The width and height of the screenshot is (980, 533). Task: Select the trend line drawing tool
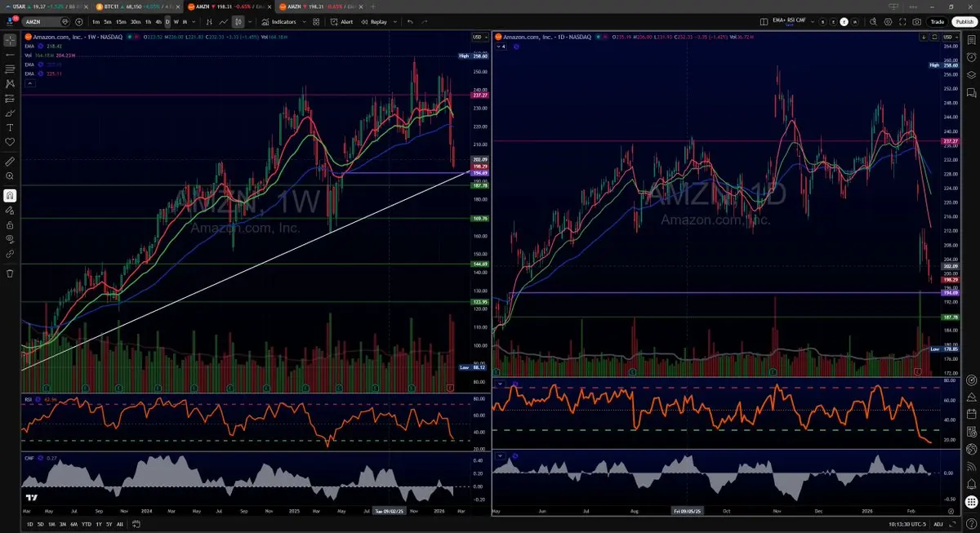coord(10,55)
